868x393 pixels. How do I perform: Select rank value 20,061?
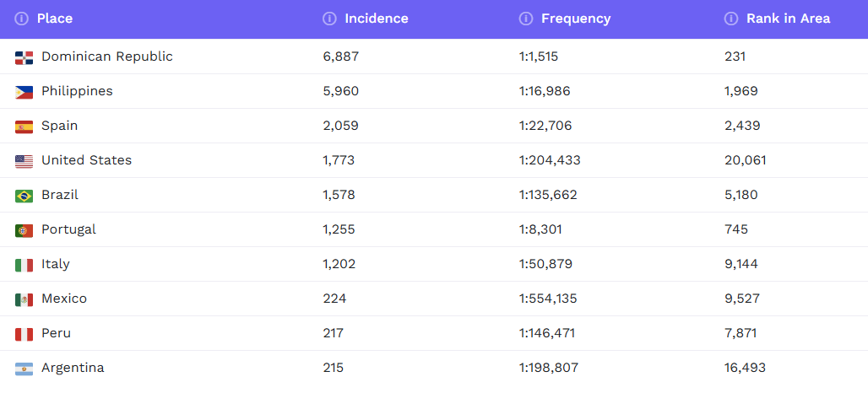coord(746,160)
